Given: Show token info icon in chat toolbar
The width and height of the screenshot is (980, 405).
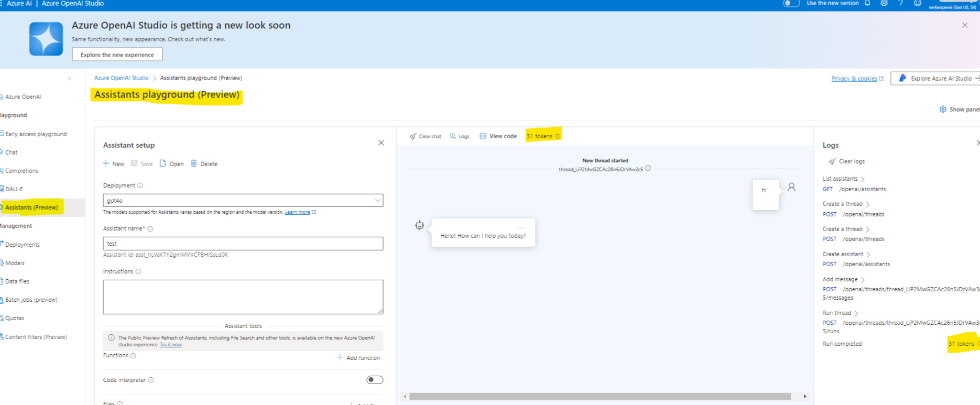Looking at the screenshot, I should coord(558,136).
